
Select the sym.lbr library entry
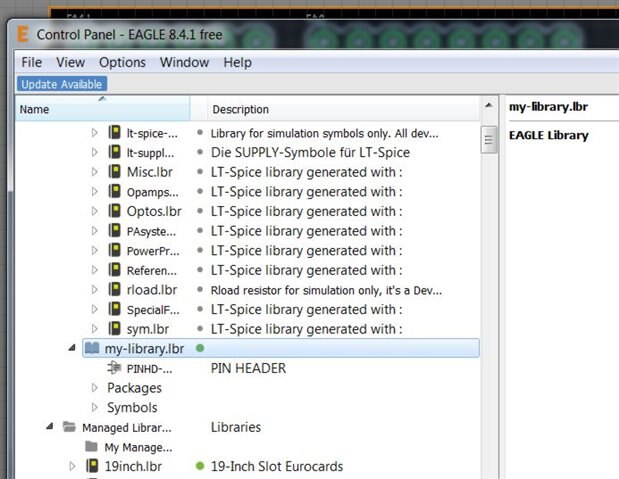click(x=147, y=329)
